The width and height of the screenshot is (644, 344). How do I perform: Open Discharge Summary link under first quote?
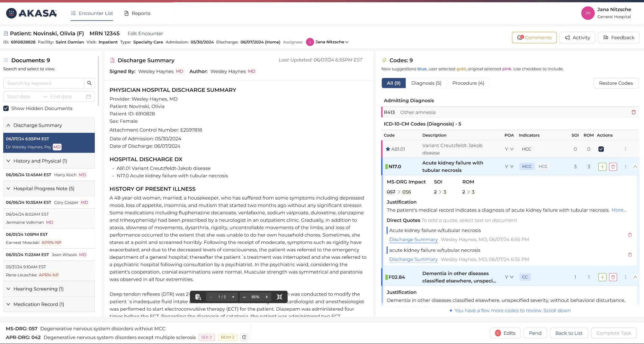pyautogui.click(x=414, y=239)
